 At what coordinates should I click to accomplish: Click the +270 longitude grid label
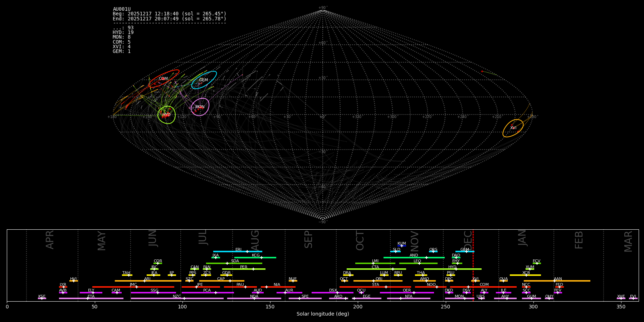click(x=427, y=117)
